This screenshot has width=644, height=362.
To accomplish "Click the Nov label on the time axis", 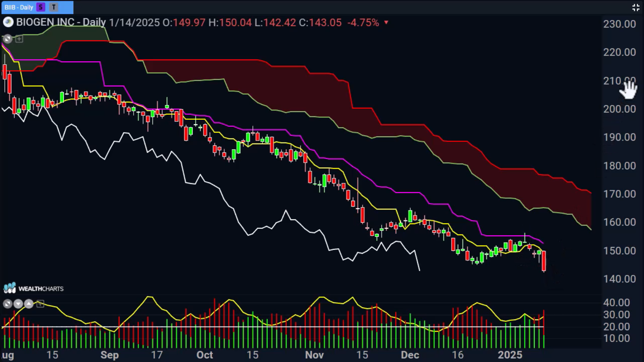I will pos(314,355).
